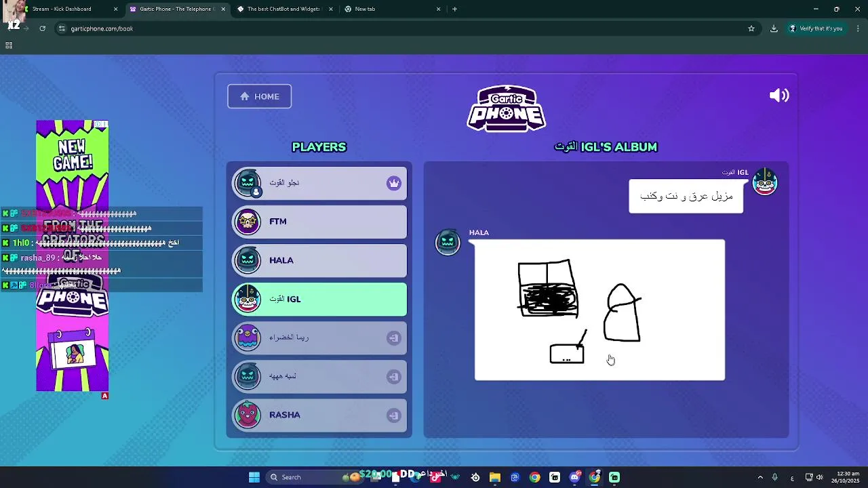Screen dimensions: 868x488
Task: Click RASHA player avatar
Action: coord(248,415)
